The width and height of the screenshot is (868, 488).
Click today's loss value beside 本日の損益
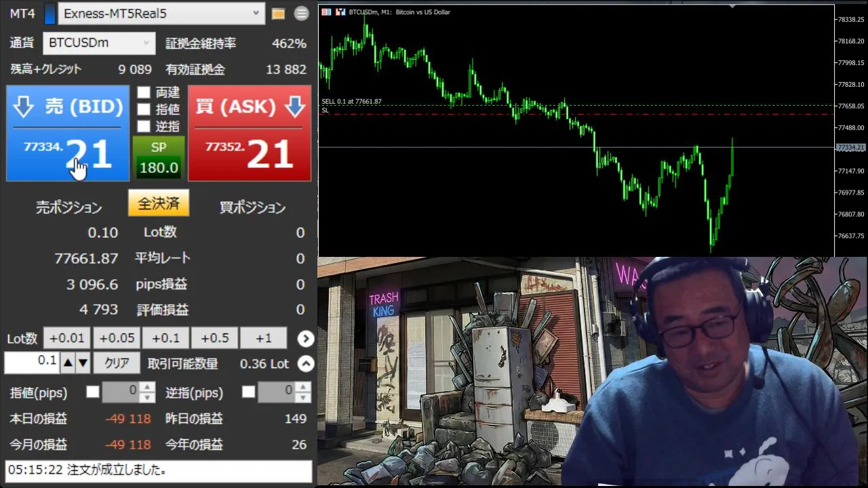tap(128, 419)
